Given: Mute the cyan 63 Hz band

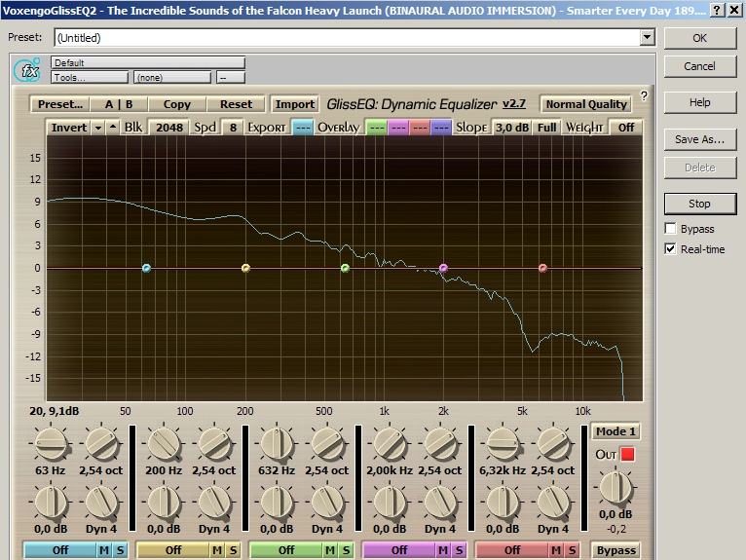Looking at the screenshot, I should pyautogui.click(x=103, y=550).
